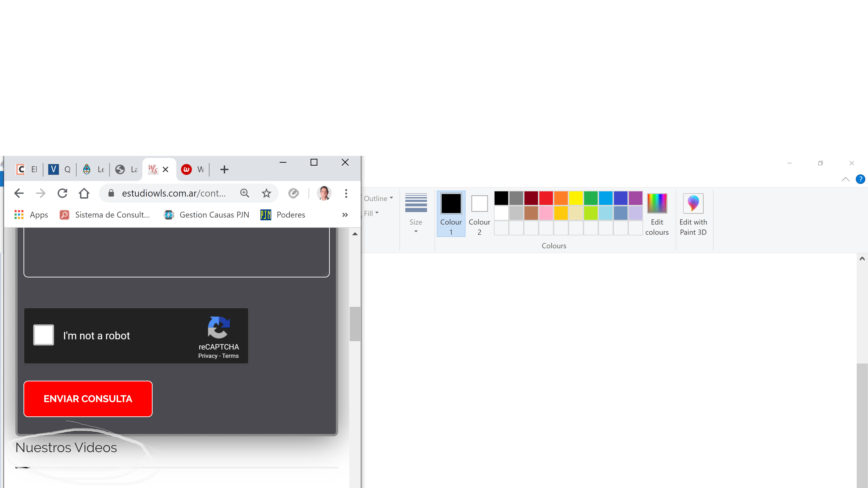
Task: Go back in Chrome browser
Action: pos(19,193)
